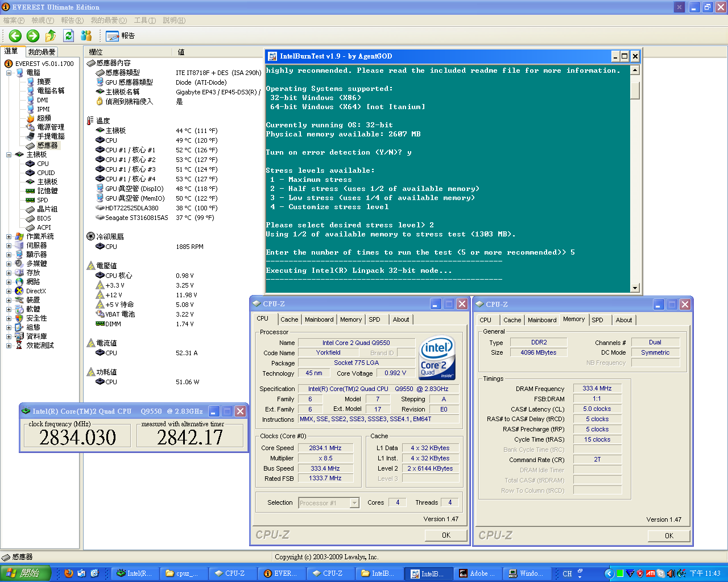Open the 報告 report toolbar button

coord(121,36)
